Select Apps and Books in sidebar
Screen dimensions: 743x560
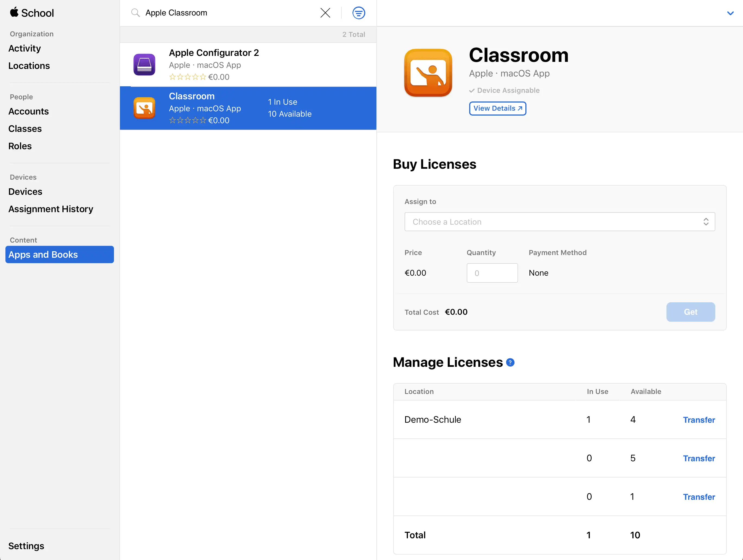(59, 255)
